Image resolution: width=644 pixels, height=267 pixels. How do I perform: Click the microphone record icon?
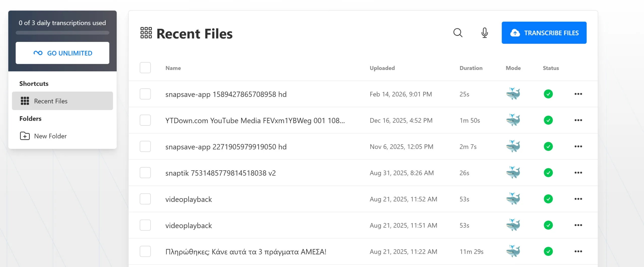pyautogui.click(x=485, y=33)
